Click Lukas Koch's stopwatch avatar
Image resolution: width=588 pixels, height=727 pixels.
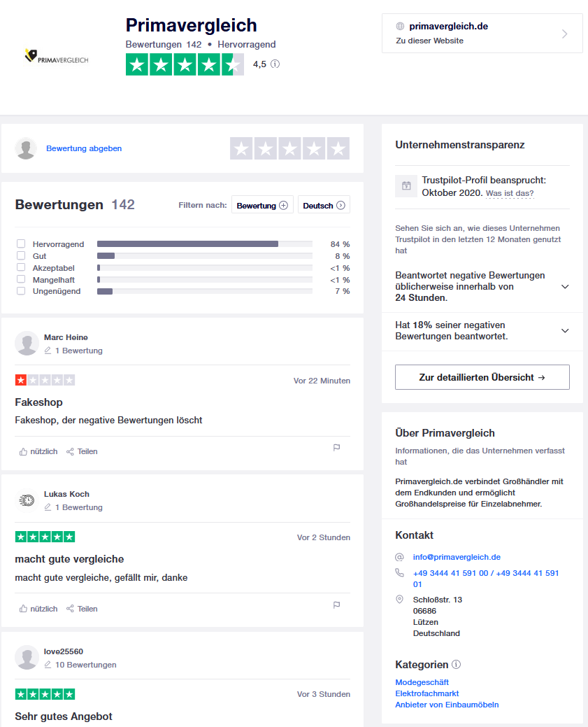click(27, 500)
